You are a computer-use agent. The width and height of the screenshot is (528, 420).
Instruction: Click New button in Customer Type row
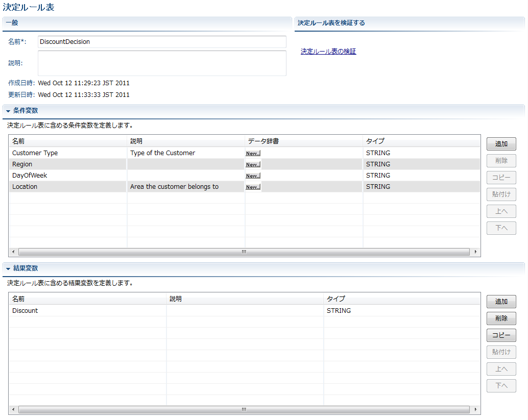click(x=253, y=153)
